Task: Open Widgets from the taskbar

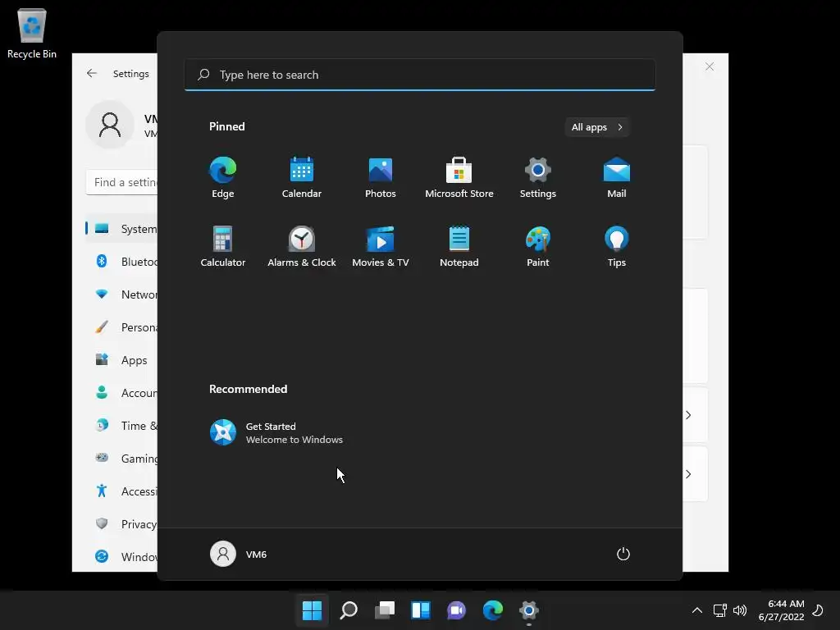Action: click(x=421, y=610)
